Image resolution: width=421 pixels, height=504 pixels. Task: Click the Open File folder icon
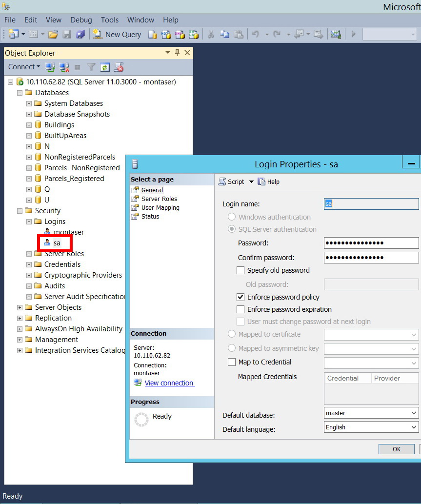53,34
